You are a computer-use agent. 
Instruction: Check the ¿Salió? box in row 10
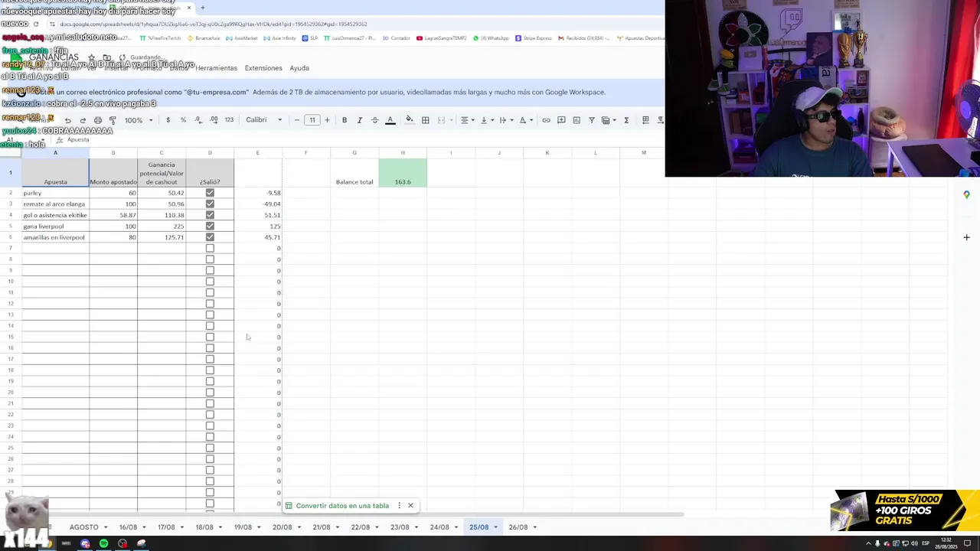pos(210,282)
